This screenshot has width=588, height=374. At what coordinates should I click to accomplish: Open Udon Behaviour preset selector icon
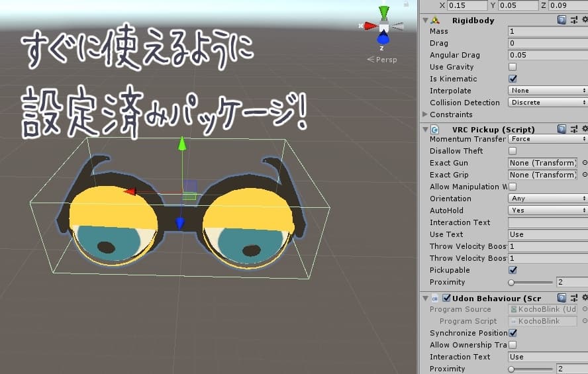click(x=573, y=298)
